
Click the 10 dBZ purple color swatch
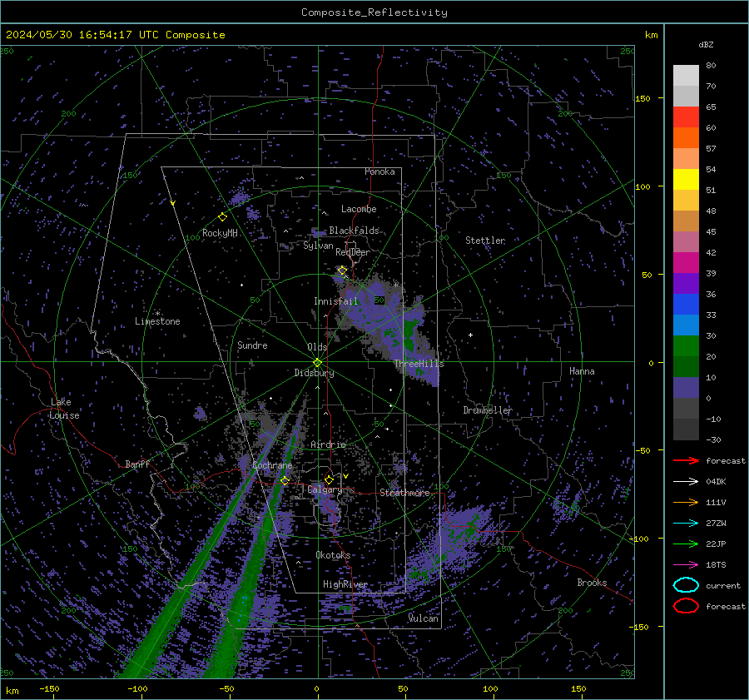click(x=686, y=387)
